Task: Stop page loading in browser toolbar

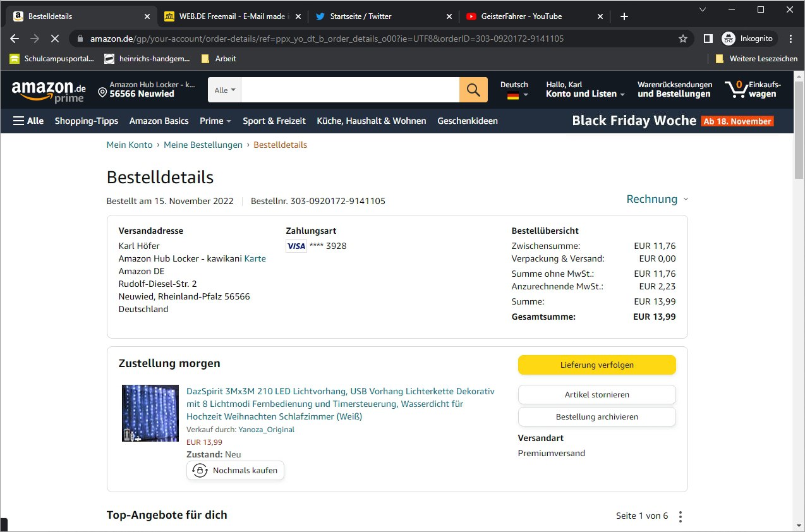Action: [54, 39]
